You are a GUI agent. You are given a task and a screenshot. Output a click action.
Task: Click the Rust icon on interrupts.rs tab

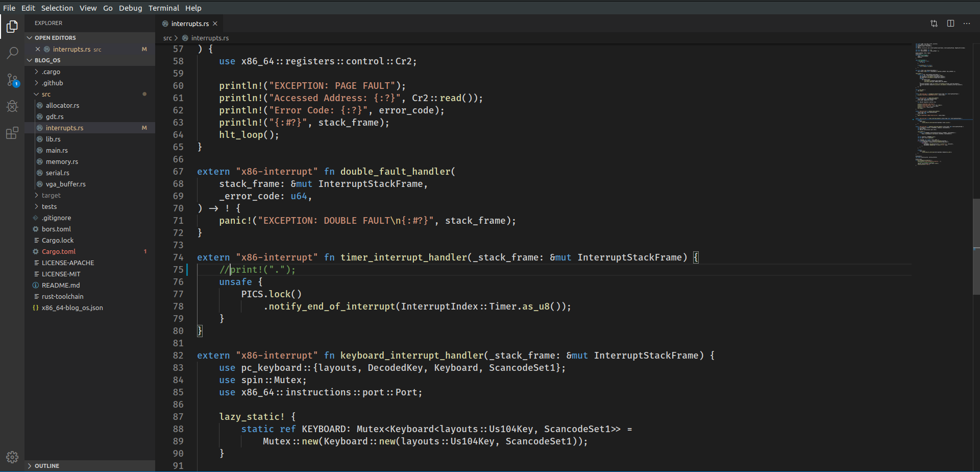point(165,23)
